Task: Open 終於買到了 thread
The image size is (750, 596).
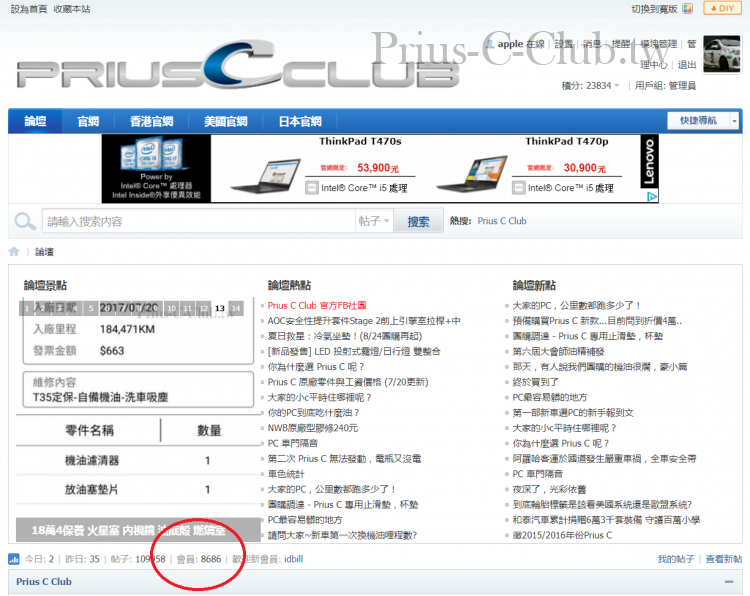Action: tap(535, 382)
